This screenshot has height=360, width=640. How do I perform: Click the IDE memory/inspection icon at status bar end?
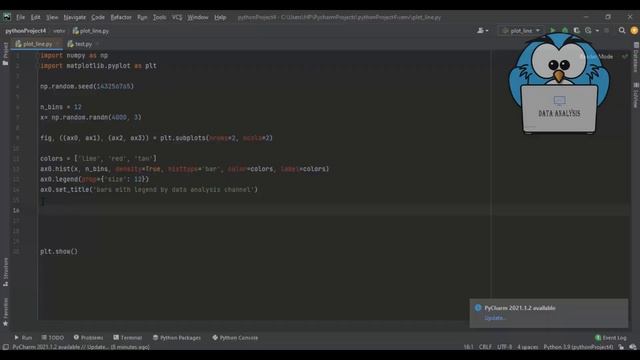(x=633, y=347)
